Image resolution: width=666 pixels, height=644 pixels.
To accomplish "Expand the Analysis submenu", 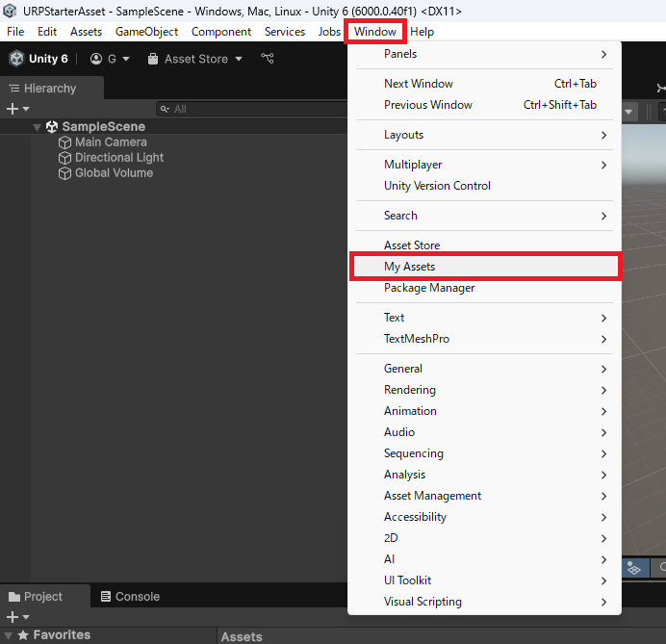I will (x=484, y=475).
